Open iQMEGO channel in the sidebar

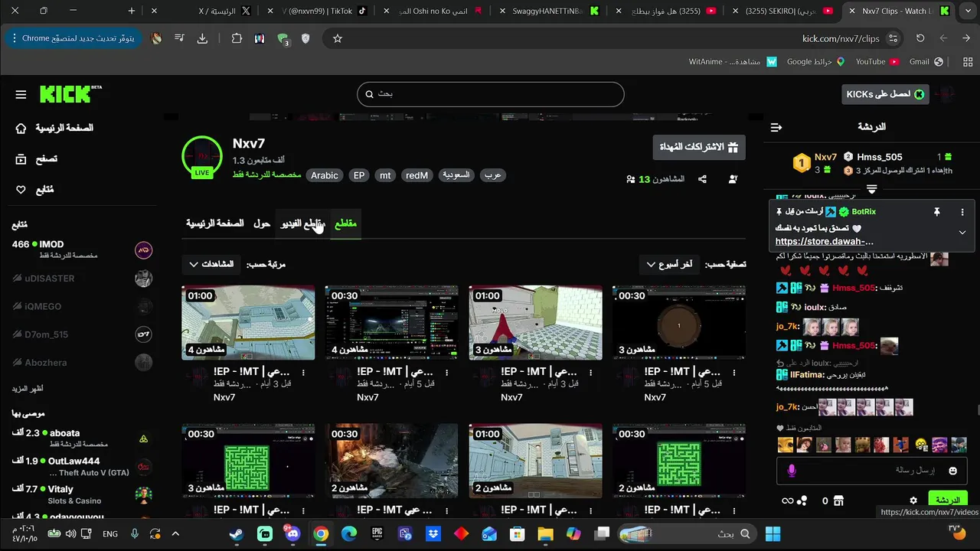tap(82, 306)
